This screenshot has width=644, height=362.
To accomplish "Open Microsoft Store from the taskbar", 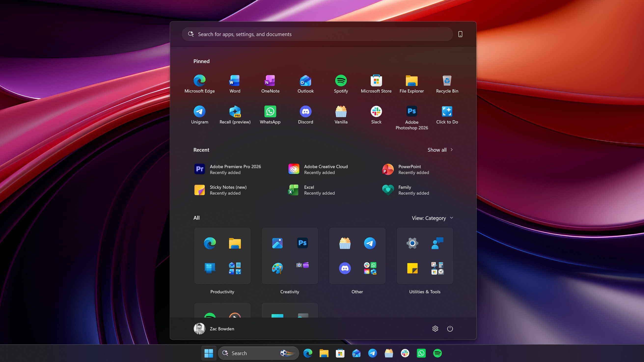I will (x=340, y=353).
